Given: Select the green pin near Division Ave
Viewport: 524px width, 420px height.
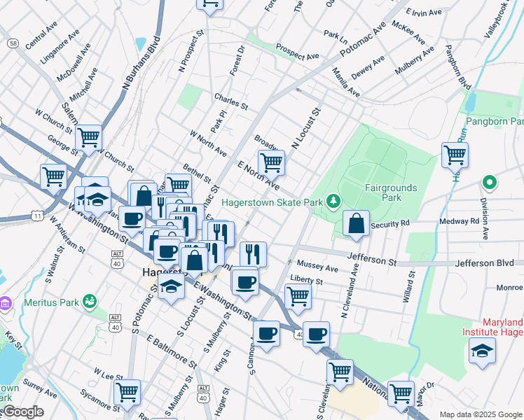Looking at the screenshot, I should [489, 183].
